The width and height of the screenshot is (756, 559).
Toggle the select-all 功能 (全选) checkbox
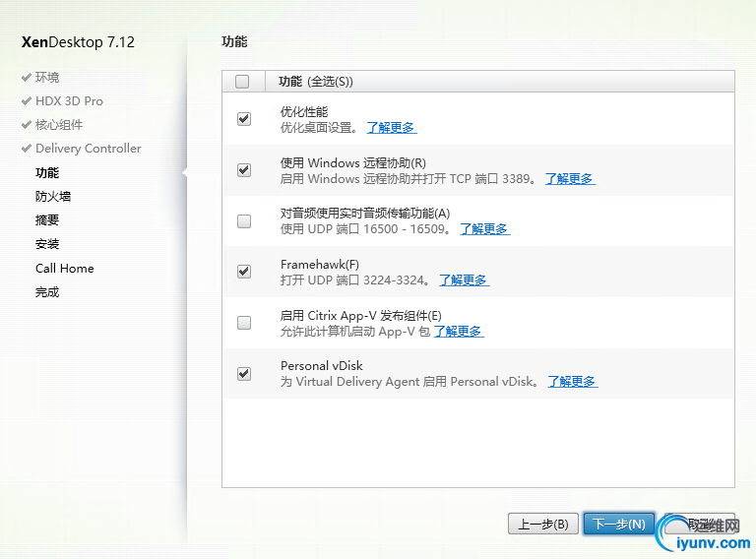(x=242, y=82)
